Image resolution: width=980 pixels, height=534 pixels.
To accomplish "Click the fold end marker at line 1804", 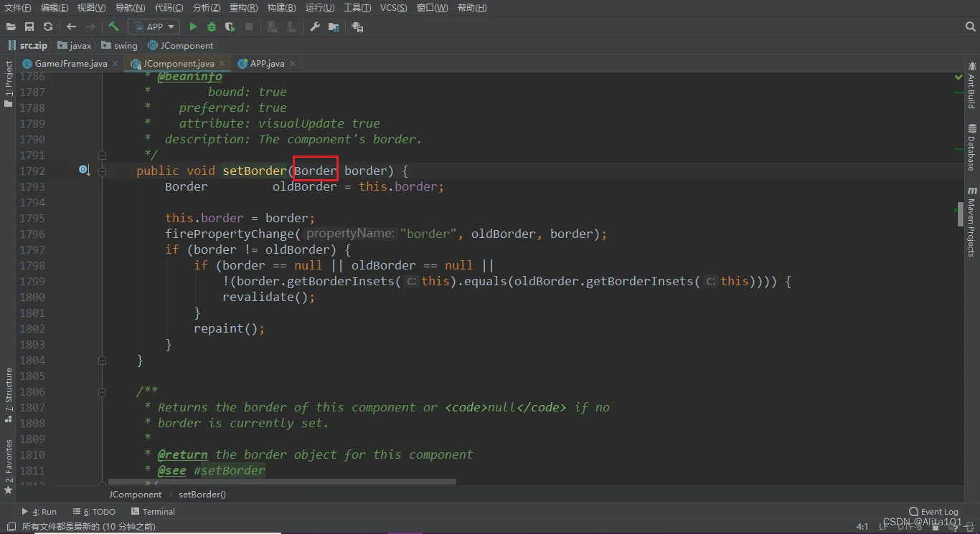I will click(x=102, y=360).
